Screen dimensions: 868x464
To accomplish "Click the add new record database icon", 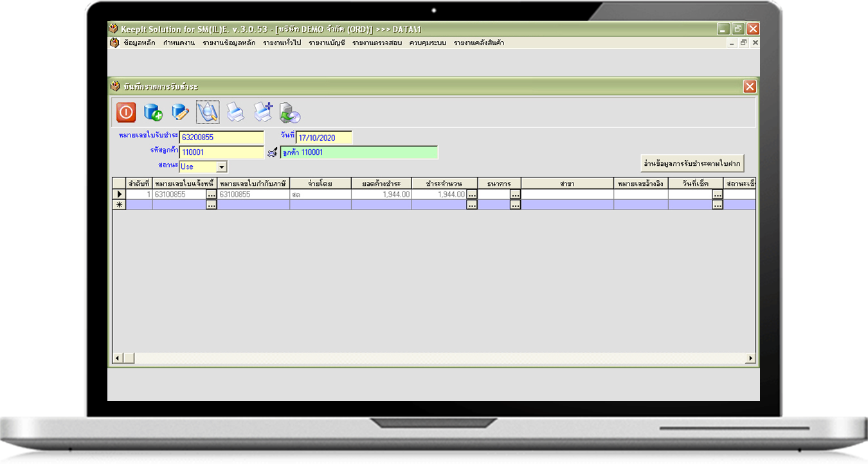I will pyautogui.click(x=153, y=112).
